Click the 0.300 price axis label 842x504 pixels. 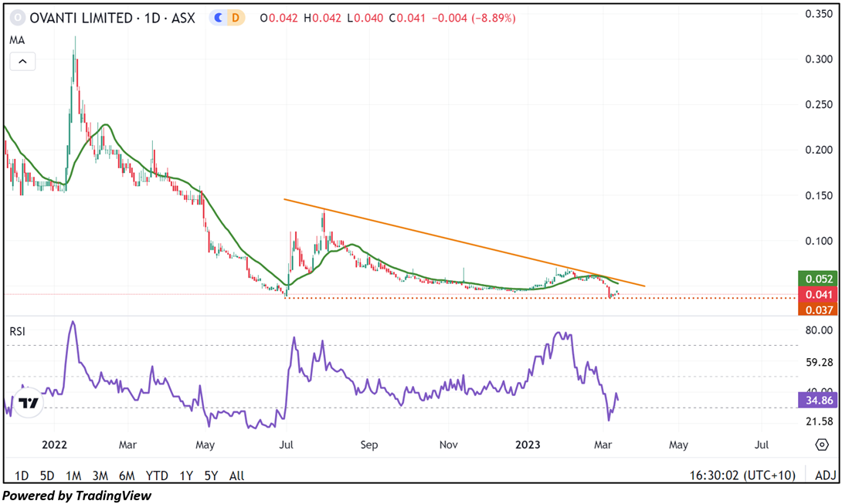coord(819,59)
